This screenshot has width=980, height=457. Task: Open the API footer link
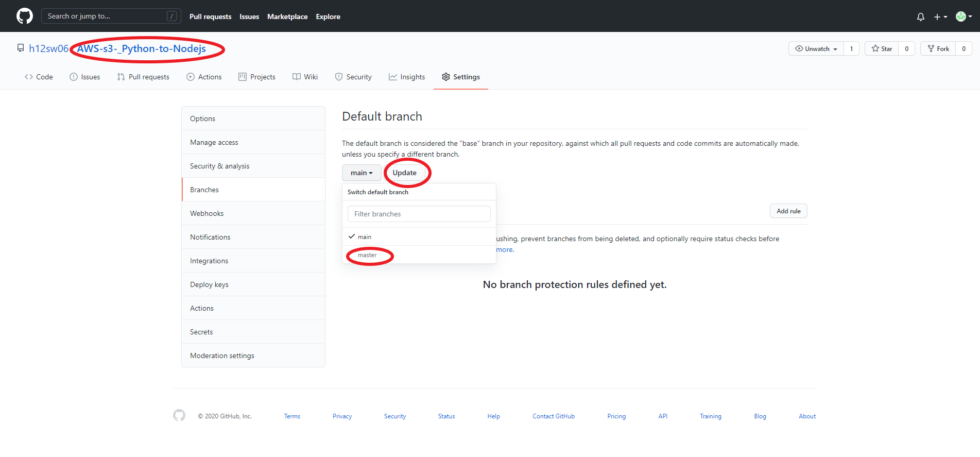[663, 416]
